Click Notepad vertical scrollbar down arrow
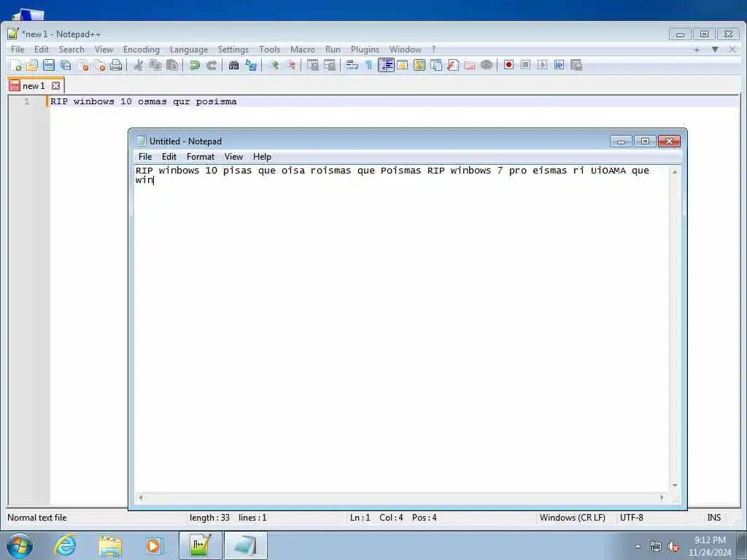The height and width of the screenshot is (560, 747). 675,485
